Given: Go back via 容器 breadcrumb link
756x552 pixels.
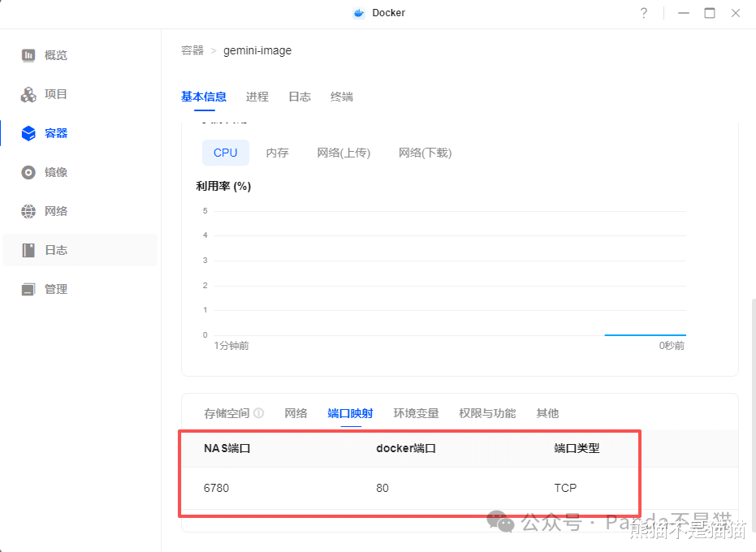Looking at the screenshot, I should [192, 50].
